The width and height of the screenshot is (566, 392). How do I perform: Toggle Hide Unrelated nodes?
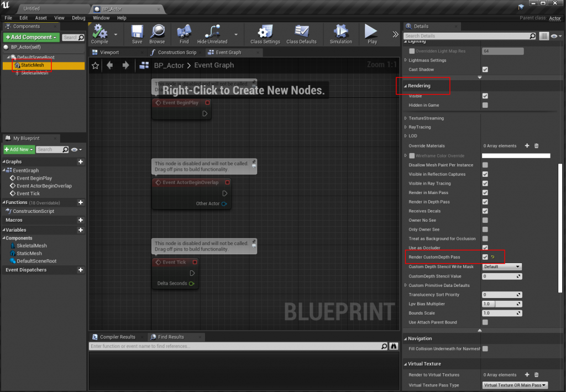[x=212, y=34]
